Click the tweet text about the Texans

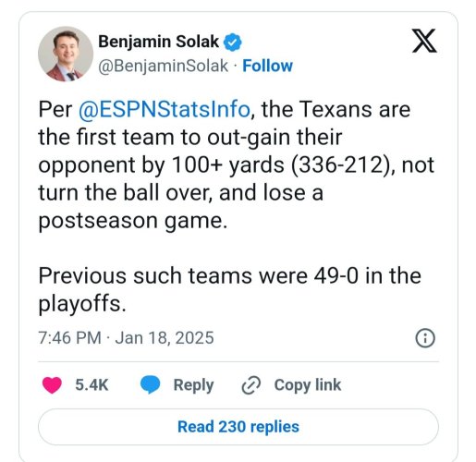pyautogui.click(x=237, y=165)
